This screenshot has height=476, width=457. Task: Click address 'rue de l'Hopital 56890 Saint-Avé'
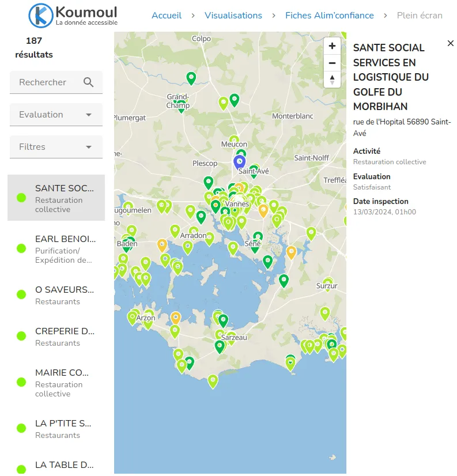coord(402,127)
